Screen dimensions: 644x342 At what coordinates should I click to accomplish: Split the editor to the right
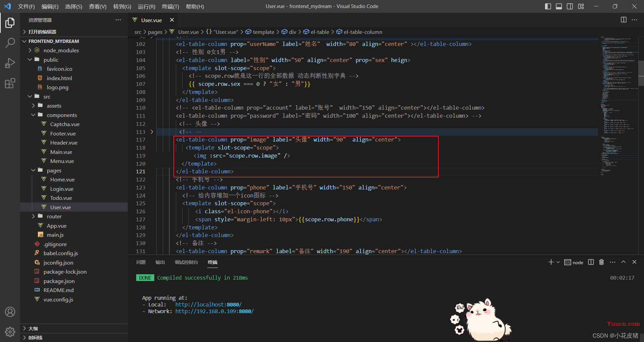[624, 20]
